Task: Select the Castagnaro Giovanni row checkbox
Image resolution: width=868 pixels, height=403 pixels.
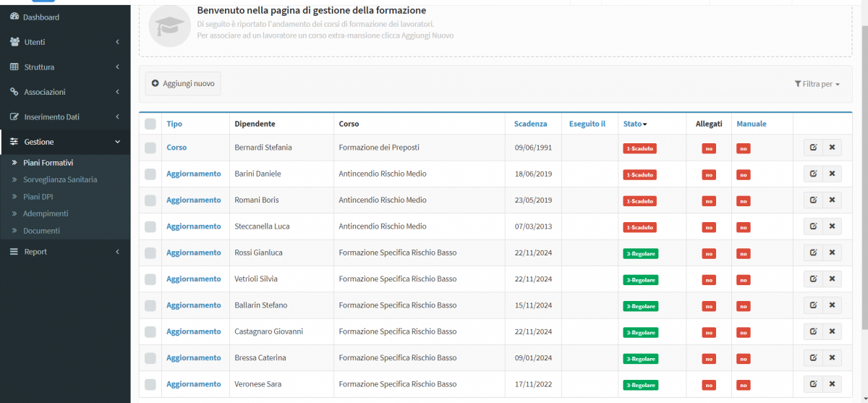Action: (x=150, y=331)
